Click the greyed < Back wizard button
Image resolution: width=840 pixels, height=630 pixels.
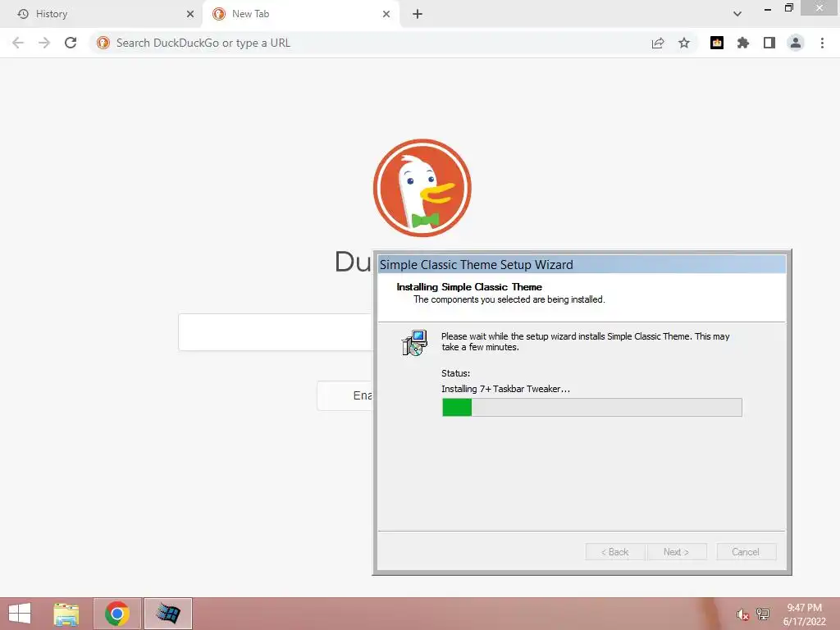point(615,552)
